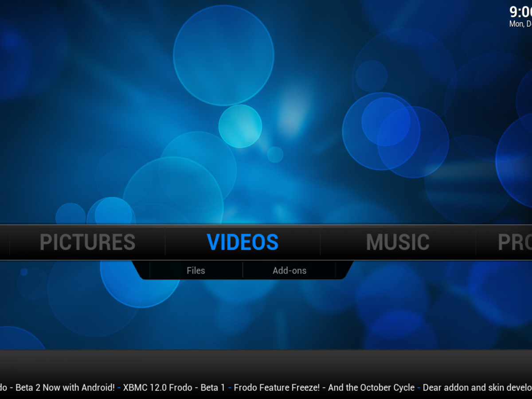The image size is (532, 399).
Task: Click 'Frodo Feature Freeze!' in RSS ticker
Action: (277, 387)
